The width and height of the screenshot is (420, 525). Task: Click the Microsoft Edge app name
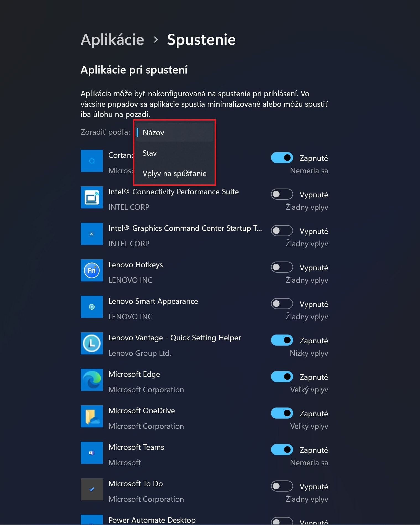click(134, 374)
